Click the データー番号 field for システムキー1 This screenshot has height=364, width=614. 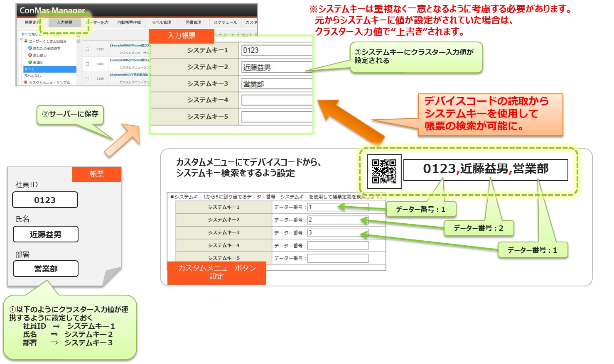[337, 207]
